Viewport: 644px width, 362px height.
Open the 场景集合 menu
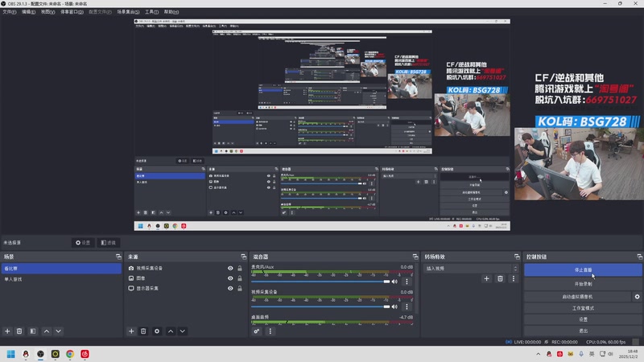pyautogui.click(x=128, y=12)
